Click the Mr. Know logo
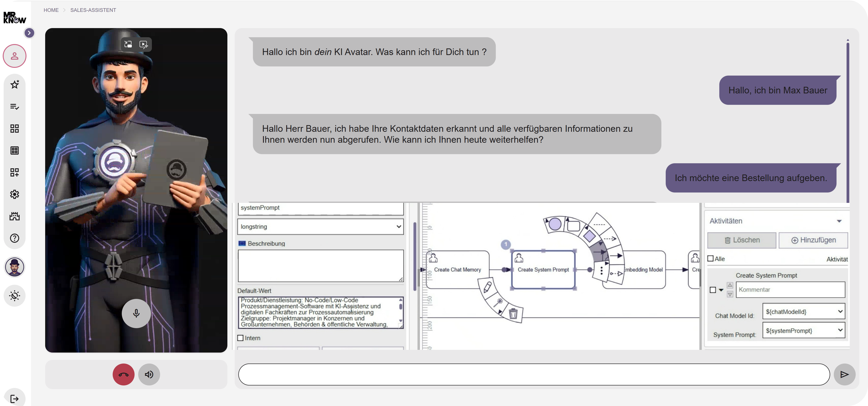868x406 pixels. tap(15, 17)
